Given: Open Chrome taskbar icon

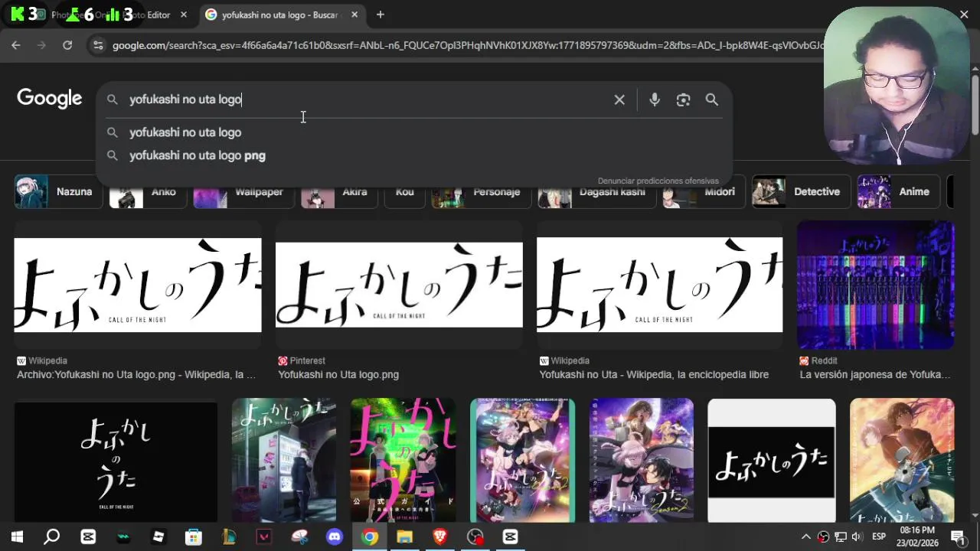Looking at the screenshot, I should [370, 536].
